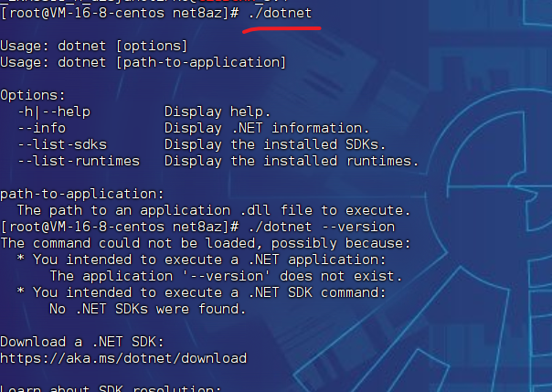Click the './dotnet --version' command line

click(322, 227)
